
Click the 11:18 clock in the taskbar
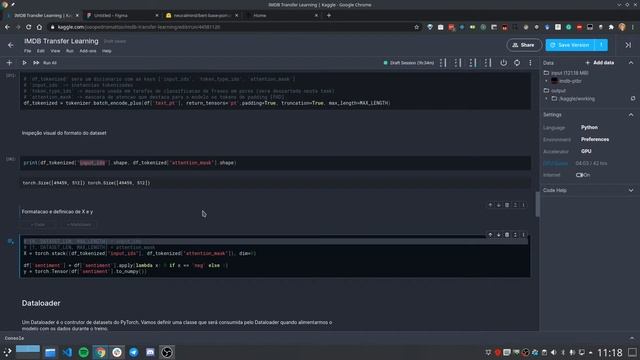tap(610, 352)
